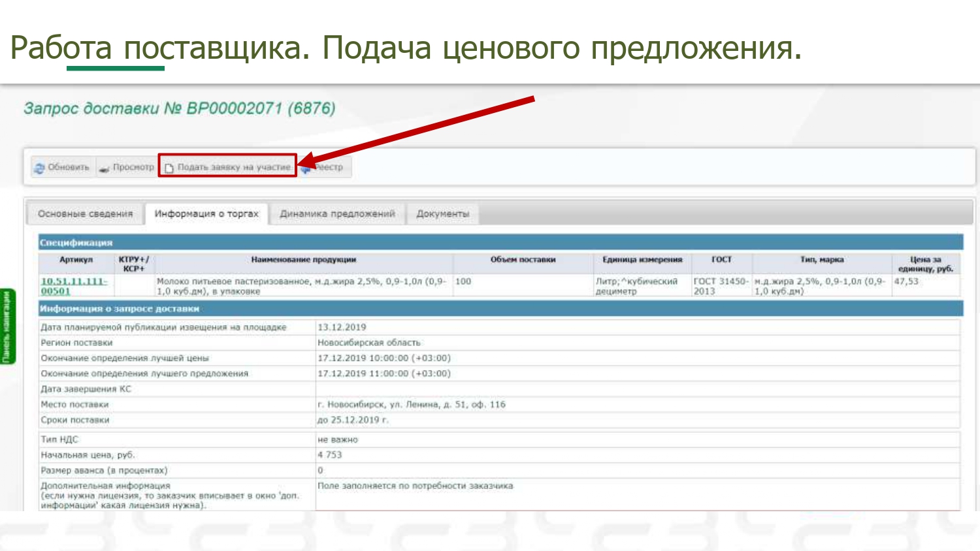This screenshot has width=980, height=551.
Task: Click the Информация о запросе доставки header
Action: 120,309
